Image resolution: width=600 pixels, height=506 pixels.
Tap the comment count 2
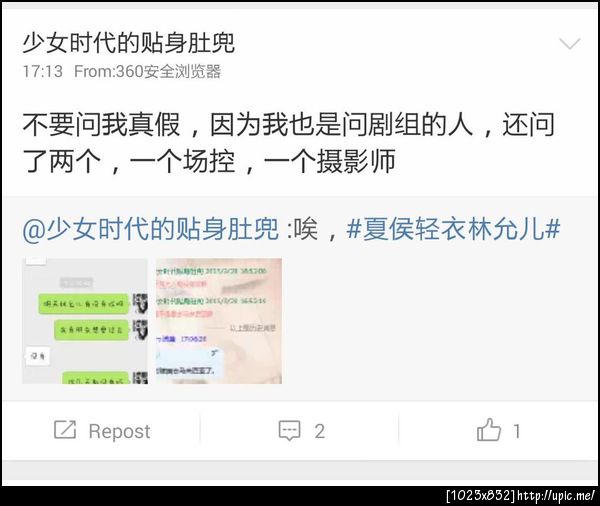(320, 431)
